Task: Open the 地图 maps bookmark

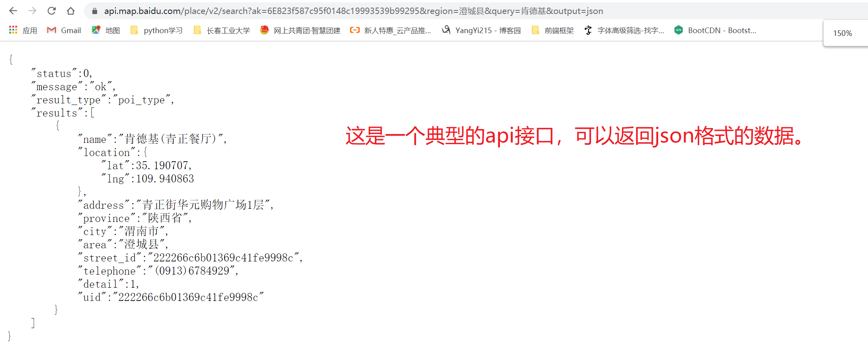Action: tap(106, 30)
